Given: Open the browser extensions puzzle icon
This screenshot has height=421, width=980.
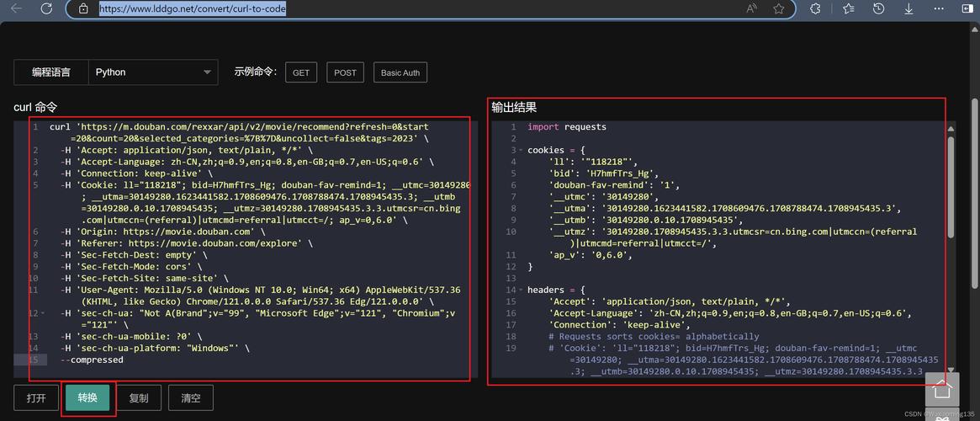Looking at the screenshot, I should [x=815, y=9].
